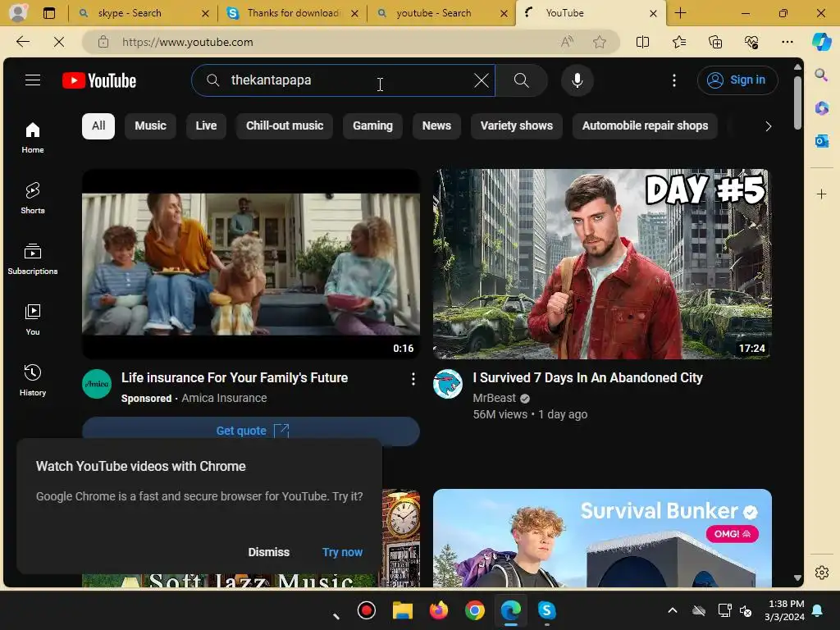Click the Sign in button
The image size is (840, 630).
[x=737, y=80]
